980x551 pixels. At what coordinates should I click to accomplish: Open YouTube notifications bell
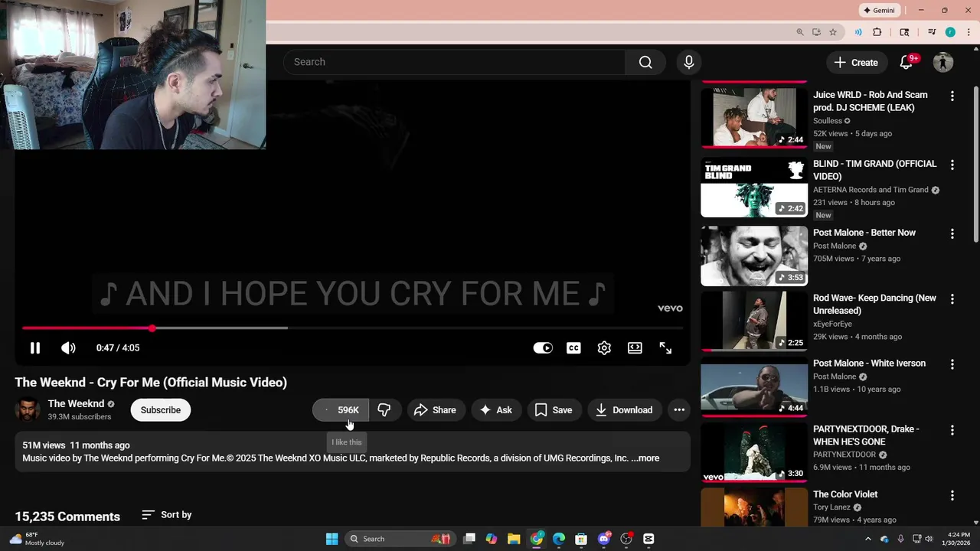(x=906, y=62)
